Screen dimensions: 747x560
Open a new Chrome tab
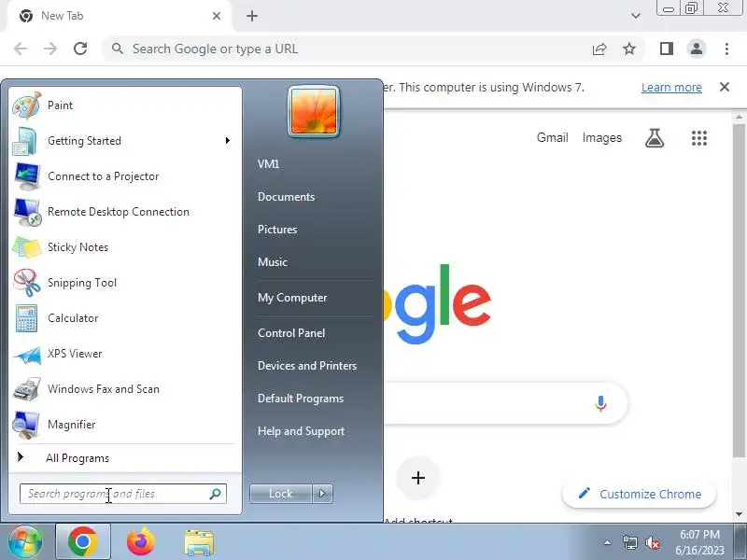pos(252,16)
